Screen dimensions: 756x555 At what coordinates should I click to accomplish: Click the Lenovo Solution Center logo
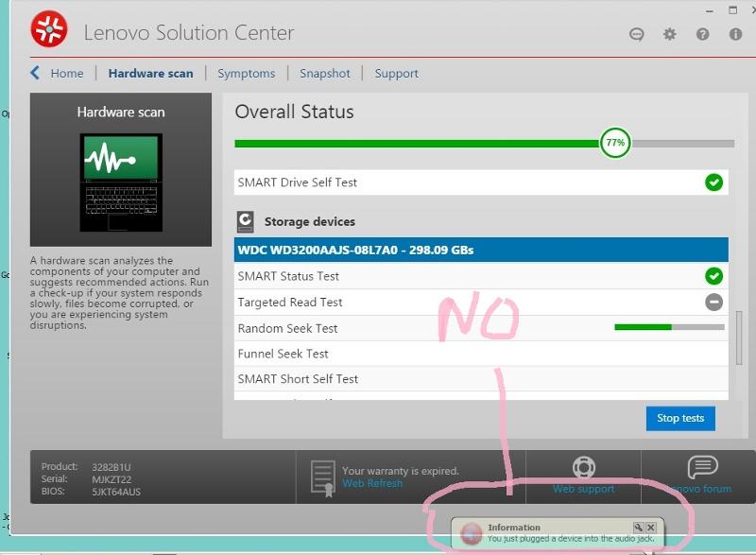49,29
